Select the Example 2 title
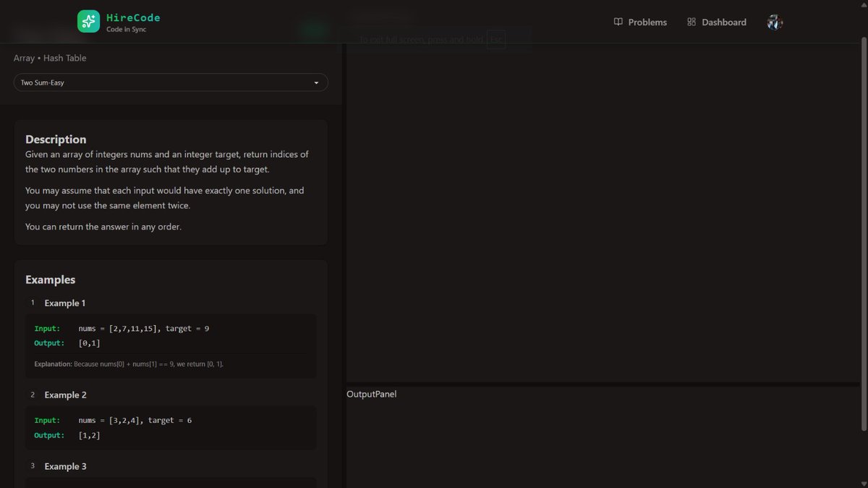Image resolution: width=868 pixels, height=488 pixels. coord(65,395)
